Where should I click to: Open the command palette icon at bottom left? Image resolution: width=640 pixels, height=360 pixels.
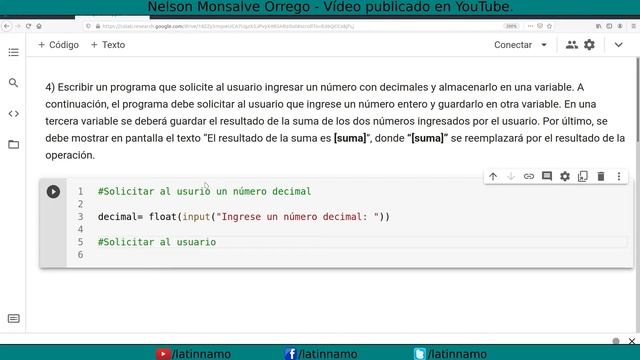(x=13, y=318)
